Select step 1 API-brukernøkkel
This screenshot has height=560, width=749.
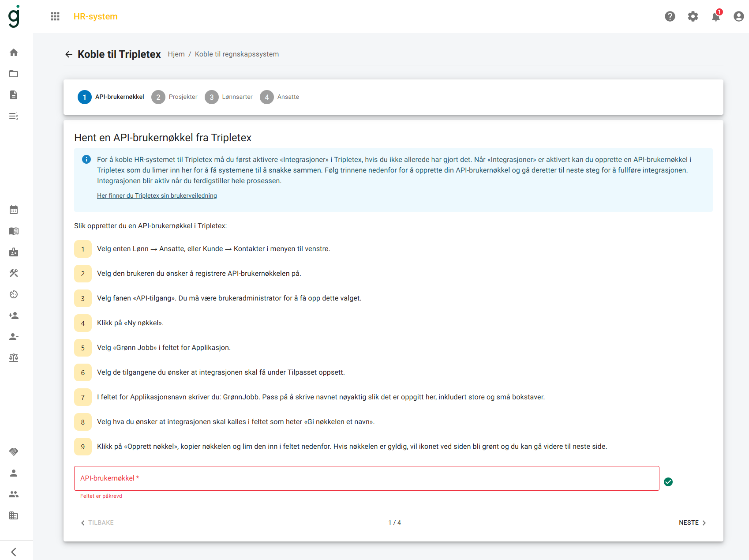click(111, 97)
